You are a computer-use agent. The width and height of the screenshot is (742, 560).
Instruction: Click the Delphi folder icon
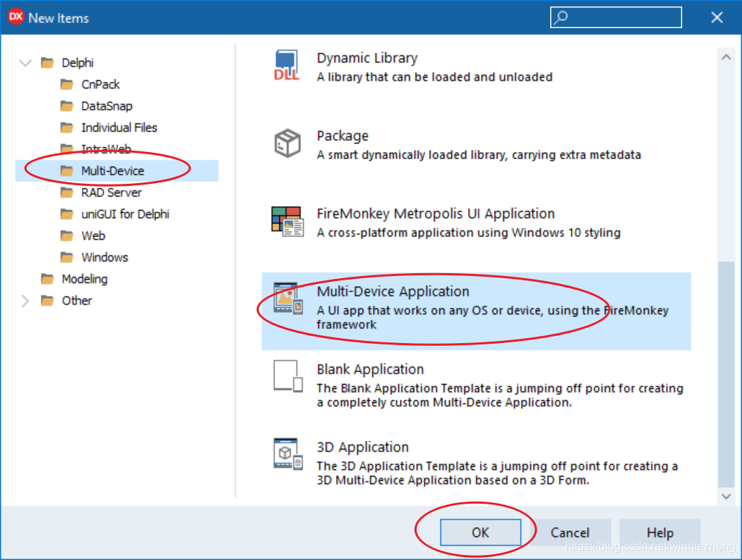(48, 63)
